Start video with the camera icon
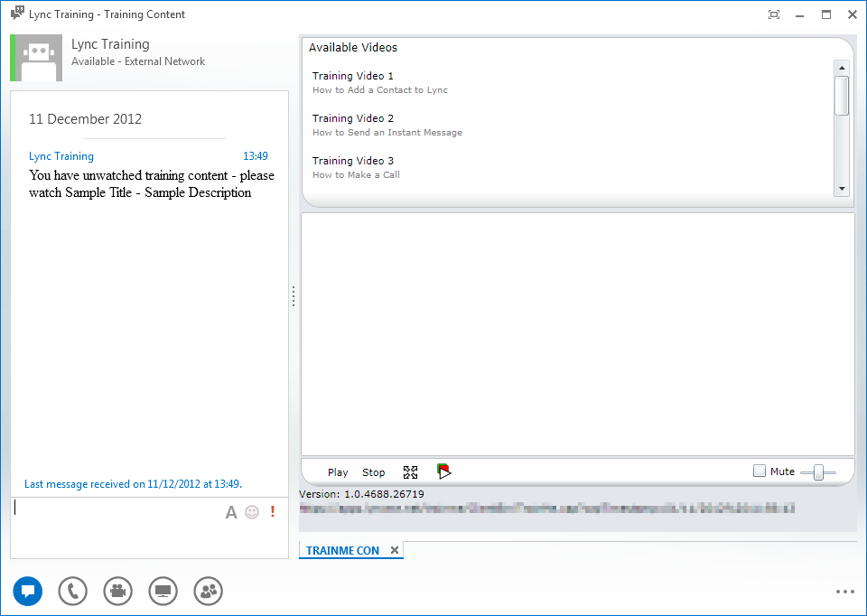867x616 pixels. click(x=117, y=591)
